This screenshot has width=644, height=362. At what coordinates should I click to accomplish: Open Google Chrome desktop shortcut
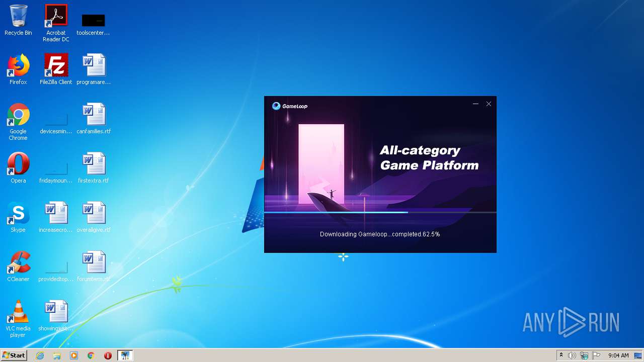coord(18,122)
